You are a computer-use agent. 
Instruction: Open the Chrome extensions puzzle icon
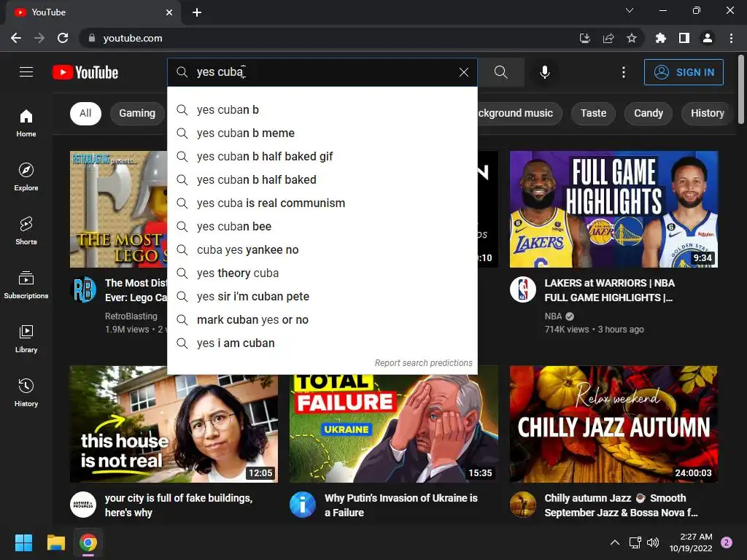tap(660, 38)
